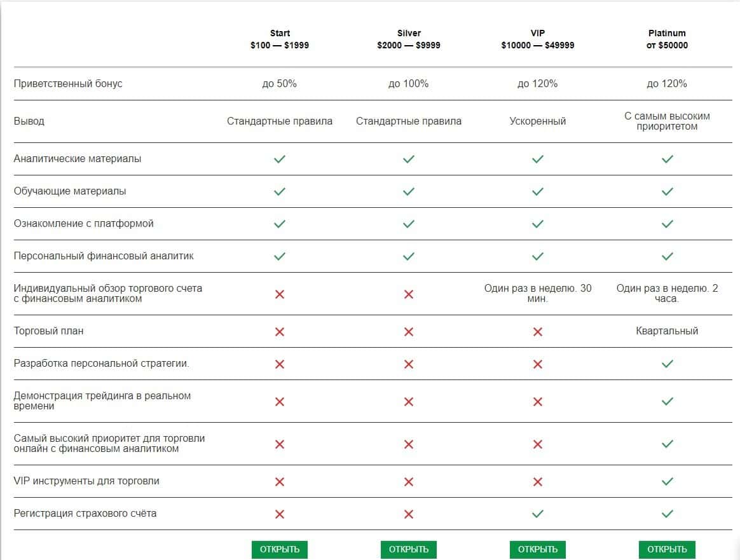Screen dimensions: 740x560
Task: Click the Ускоренный withdrawal text for VIP
Action: (x=538, y=121)
